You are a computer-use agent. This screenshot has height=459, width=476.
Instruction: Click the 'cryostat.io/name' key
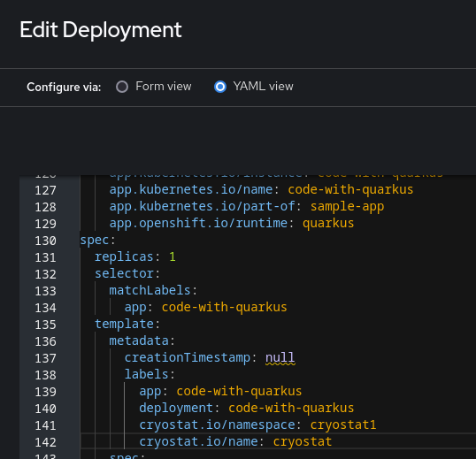coord(198,441)
